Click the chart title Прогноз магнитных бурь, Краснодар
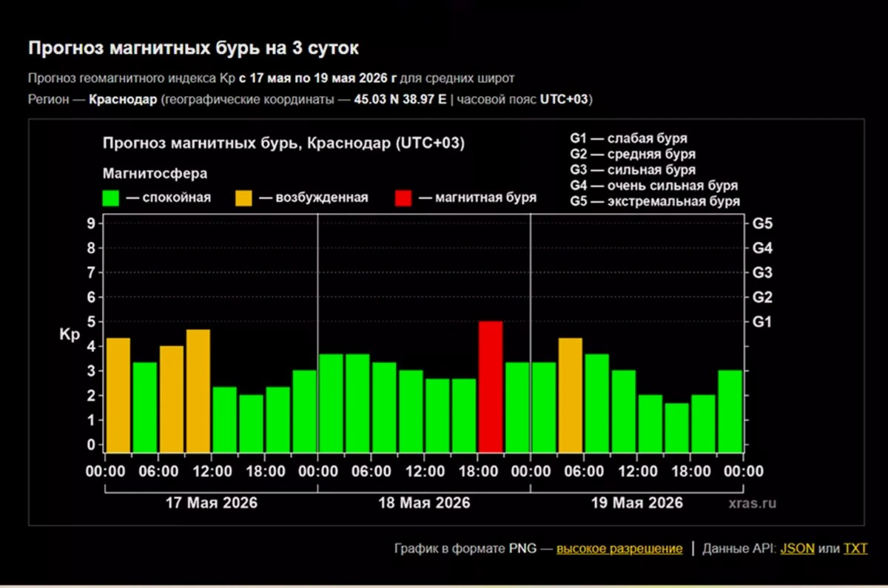Viewport: 888px width, 588px height. (284, 143)
